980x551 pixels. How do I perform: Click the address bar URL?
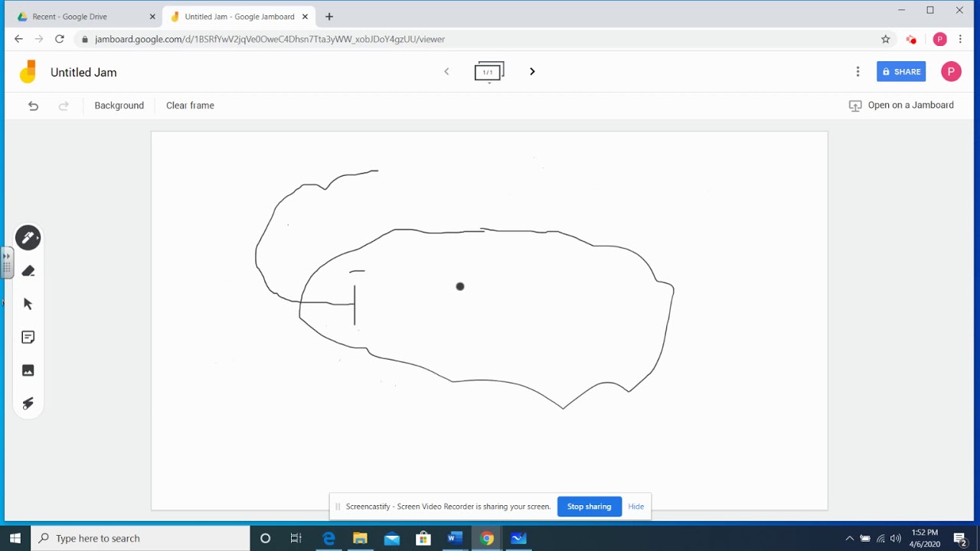[270, 39]
